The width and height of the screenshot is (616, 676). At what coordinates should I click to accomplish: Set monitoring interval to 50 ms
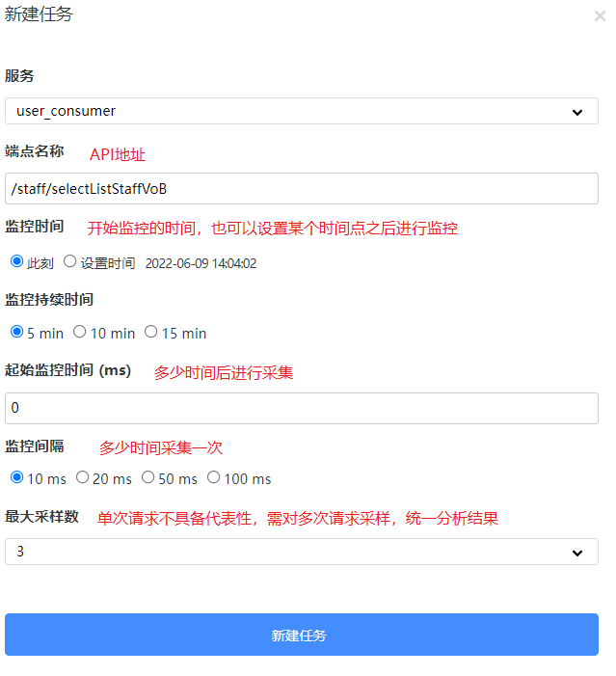(147, 477)
